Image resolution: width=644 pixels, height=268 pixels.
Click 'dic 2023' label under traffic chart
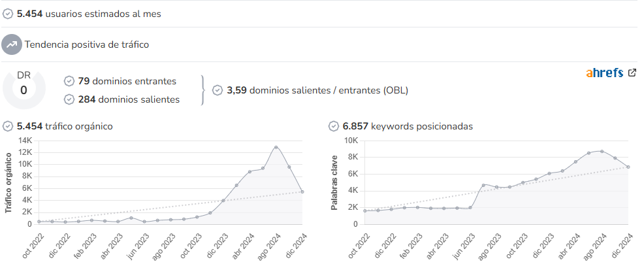click(x=219, y=245)
